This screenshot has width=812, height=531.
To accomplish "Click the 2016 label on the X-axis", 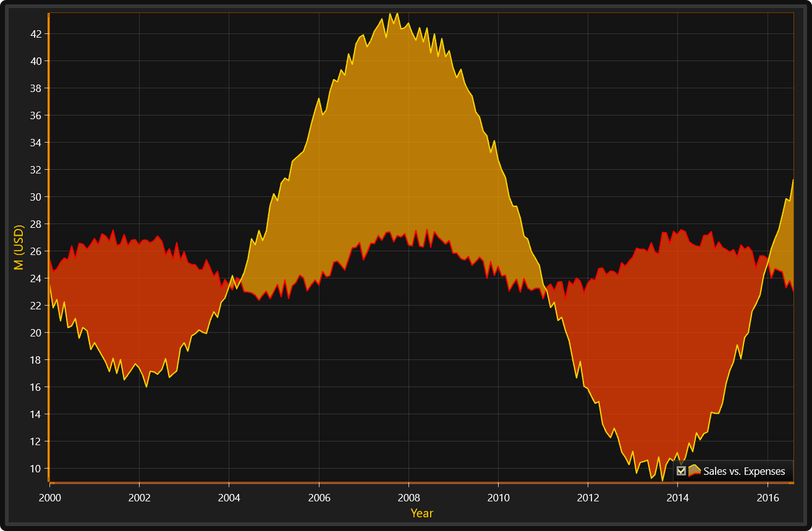I will [768, 498].
